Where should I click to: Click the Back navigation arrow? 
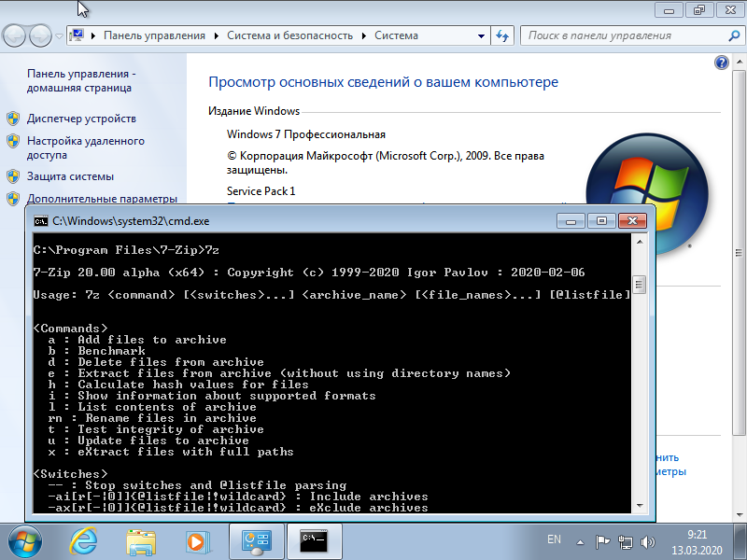tap(14, 35)
